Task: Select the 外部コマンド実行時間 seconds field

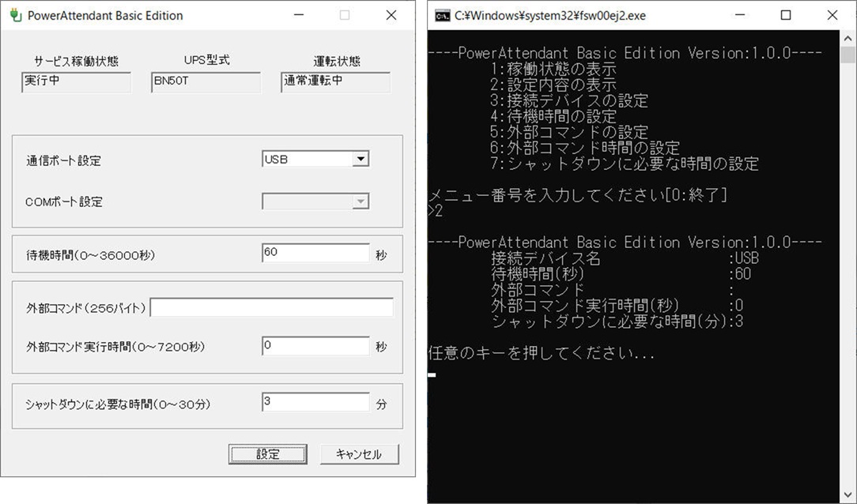Action: click(x=315, y=346)
